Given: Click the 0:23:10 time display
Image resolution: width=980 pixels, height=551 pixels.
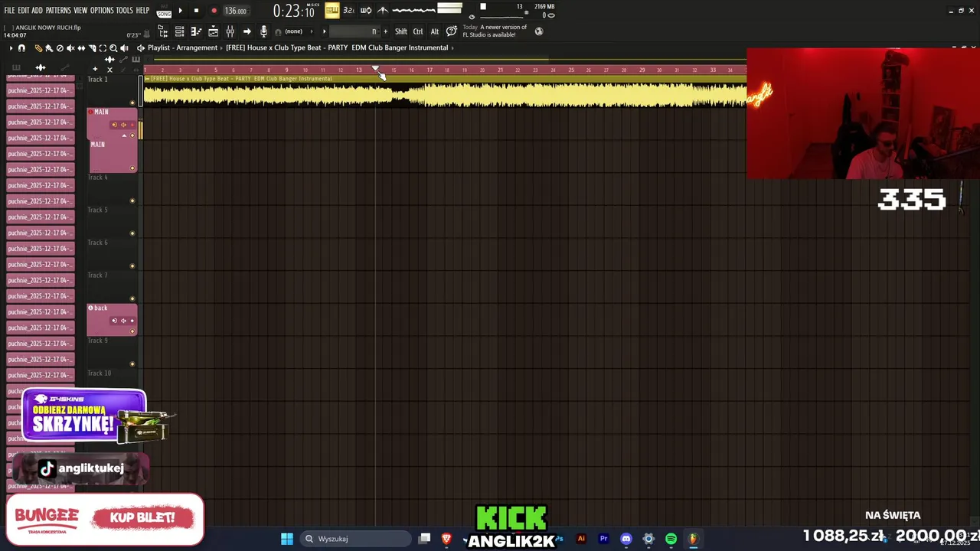Looking at the screenshot, I should (294, 11).
